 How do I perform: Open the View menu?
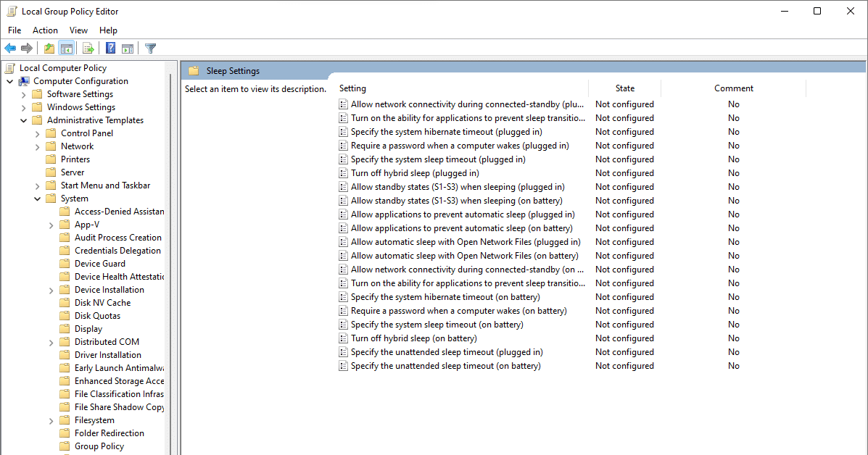click(78, 30)
